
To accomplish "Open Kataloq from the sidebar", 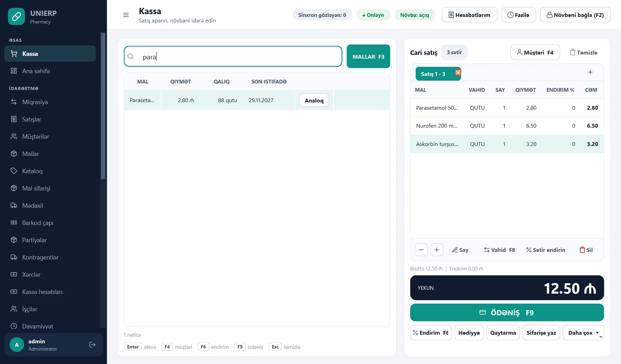I will click(x=50, y=171).
